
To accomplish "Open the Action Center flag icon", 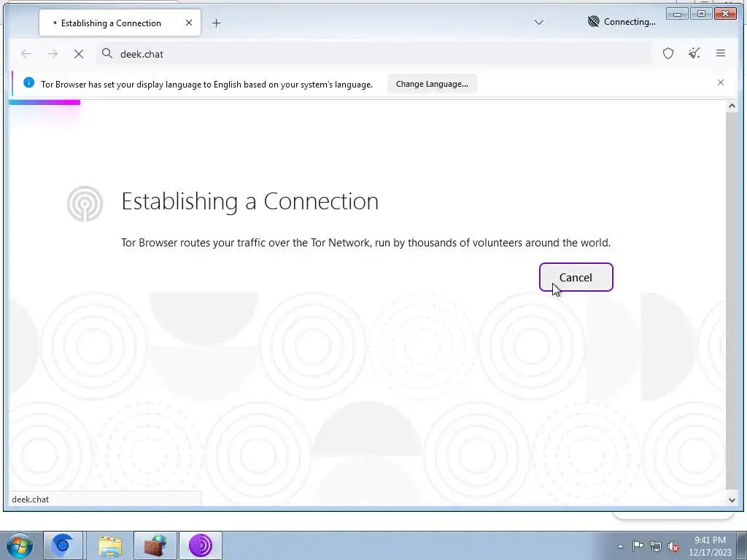I will click(x=638, y=545).
